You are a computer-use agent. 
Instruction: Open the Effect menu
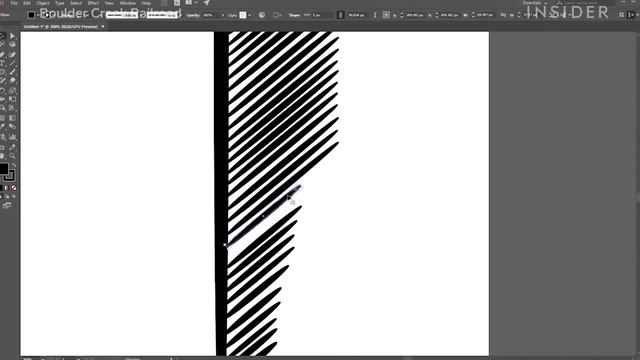(93, 3)
